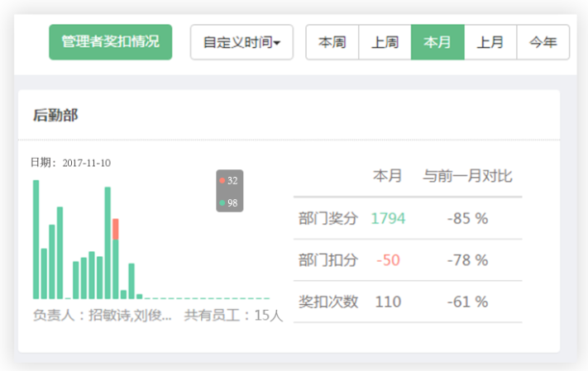Screen dimensions: 588x371
Task: Select the 本周 time range tab
Action: (x=332, y=42)
